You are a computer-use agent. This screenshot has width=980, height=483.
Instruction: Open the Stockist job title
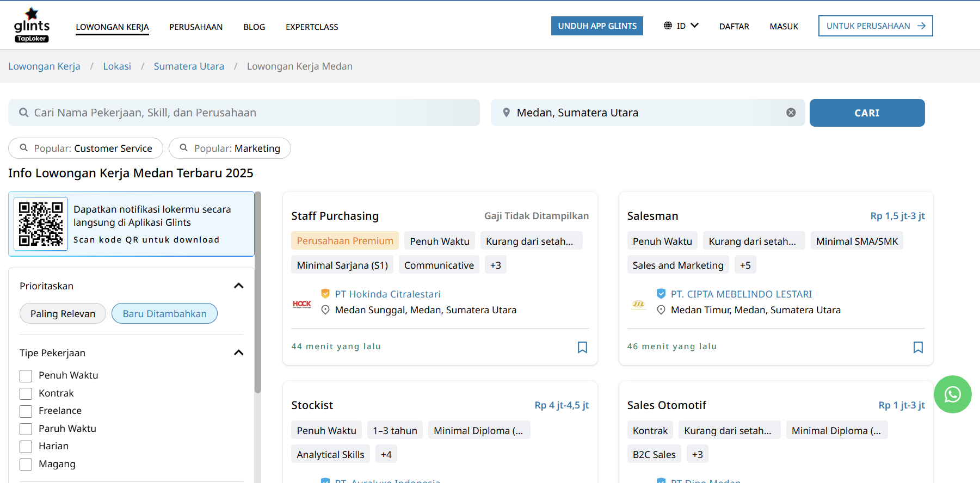[312, 405]
